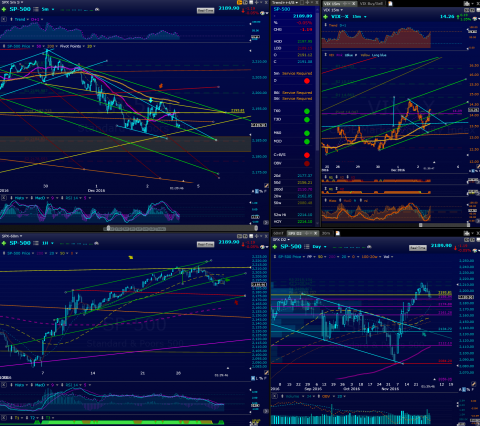Click the green plus icon beside SP-500 5m chart
Screen dimensions: 480x426
click(4, 9)
